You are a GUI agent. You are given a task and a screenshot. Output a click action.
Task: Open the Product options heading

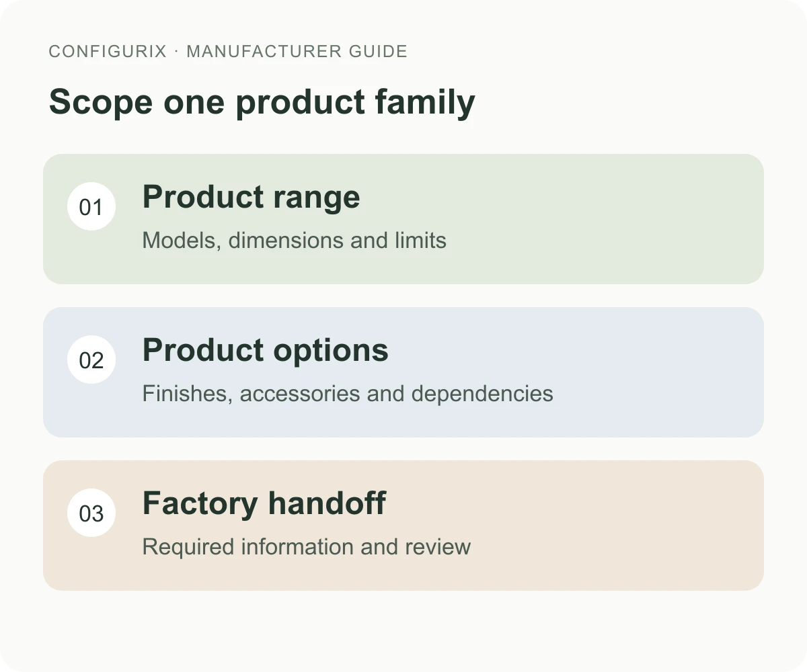coord(266,351)
